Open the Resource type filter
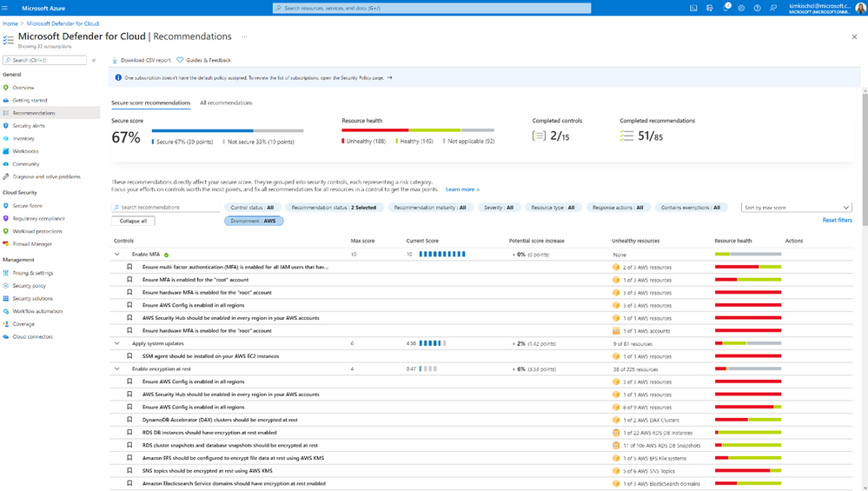 point(553,208)
